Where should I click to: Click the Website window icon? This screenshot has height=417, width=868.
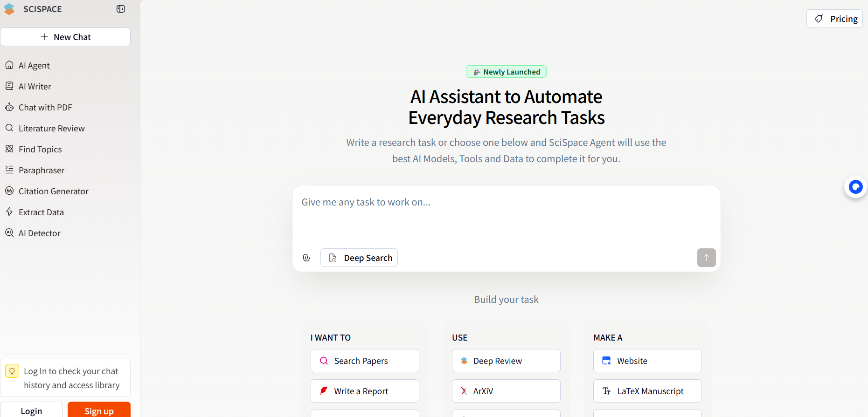tap(606, 361)
